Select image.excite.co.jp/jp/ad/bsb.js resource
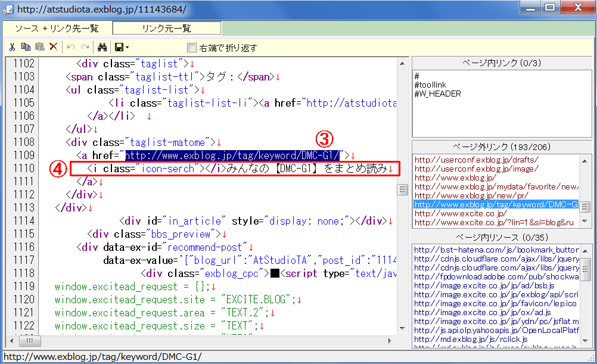Screen dimensions: 597x364 pyautogui.click(x=484, y=285)
